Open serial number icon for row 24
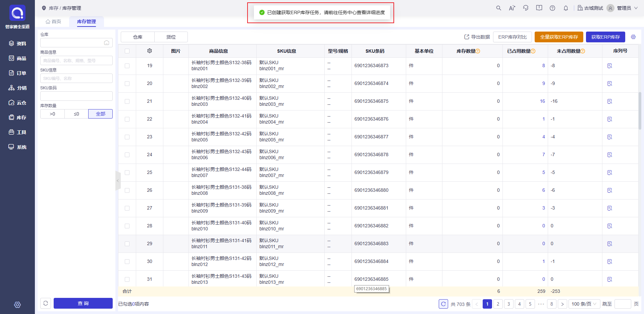Screen dimensions: 644x314 click(x=610, y=155)
